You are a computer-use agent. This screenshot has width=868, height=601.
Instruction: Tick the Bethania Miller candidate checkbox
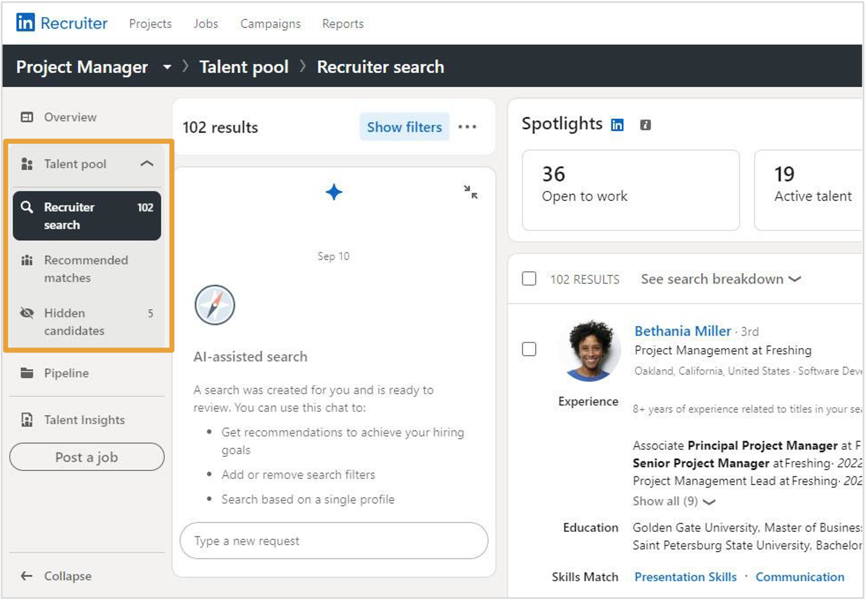(529, 349)
